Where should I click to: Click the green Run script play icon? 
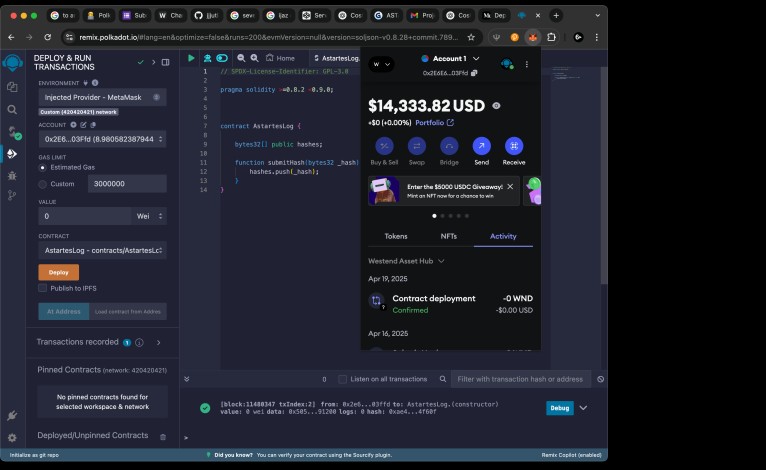coord(191,58)
